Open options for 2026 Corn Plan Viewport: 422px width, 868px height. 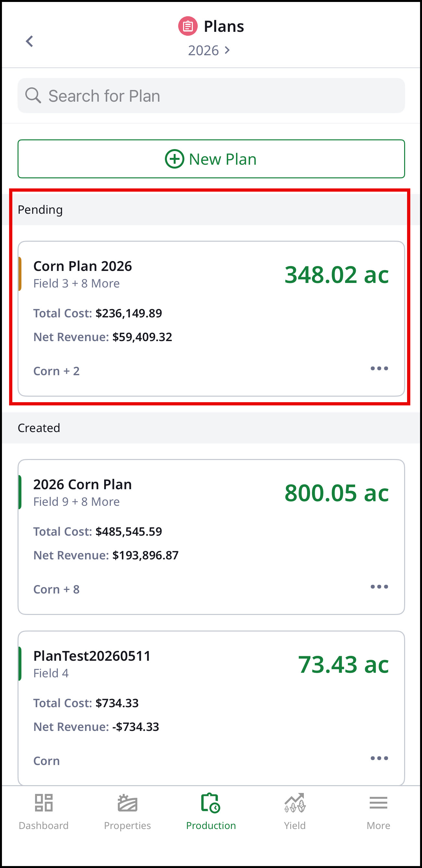coord(379,587)
